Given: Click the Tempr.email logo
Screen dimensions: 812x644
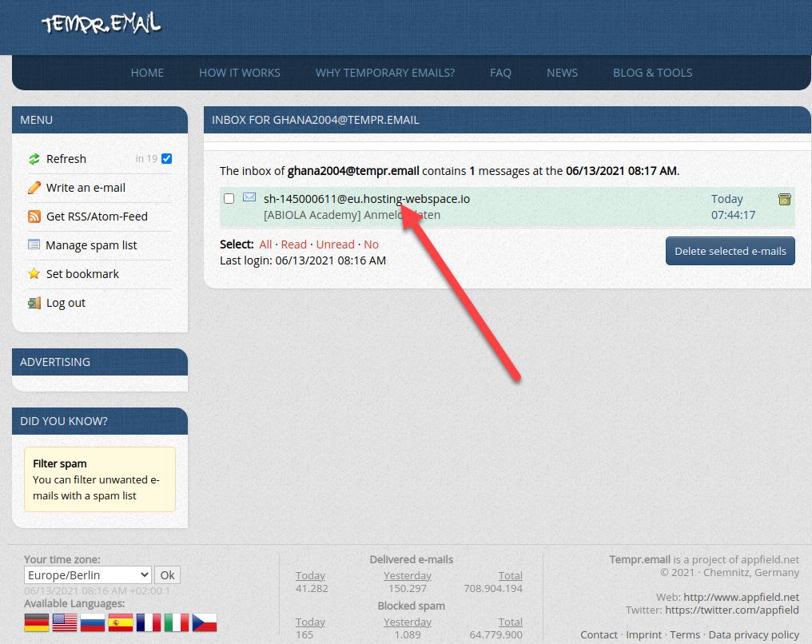Looking at the screenshot, I should pos(101,23).
